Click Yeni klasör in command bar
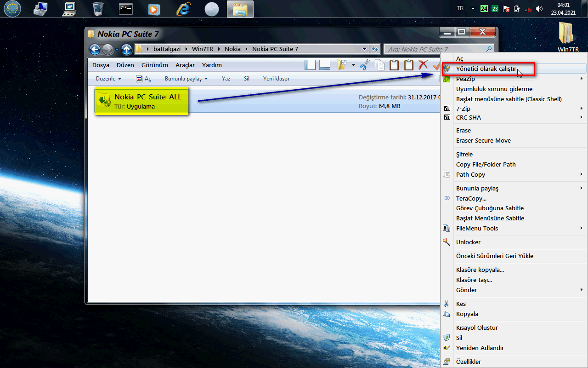The width and height of the screenshot is (588, 368). pos(276,79)
